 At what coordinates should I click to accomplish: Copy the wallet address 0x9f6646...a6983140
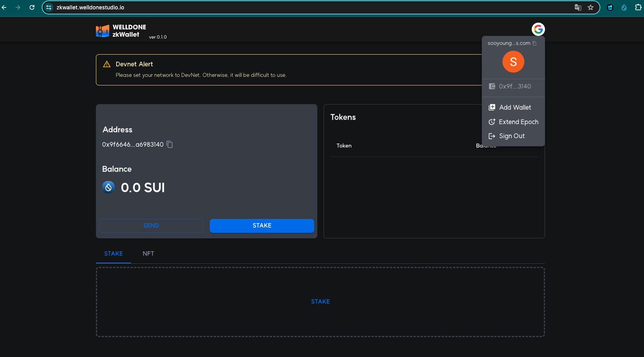[170, 144]
